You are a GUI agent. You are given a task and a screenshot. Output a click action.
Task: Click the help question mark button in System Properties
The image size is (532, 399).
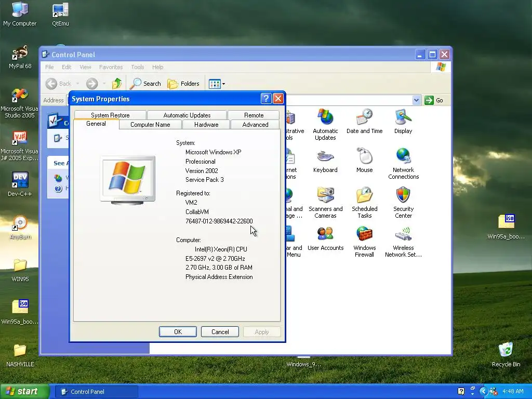pyautogui.click(x=266, y=99)
